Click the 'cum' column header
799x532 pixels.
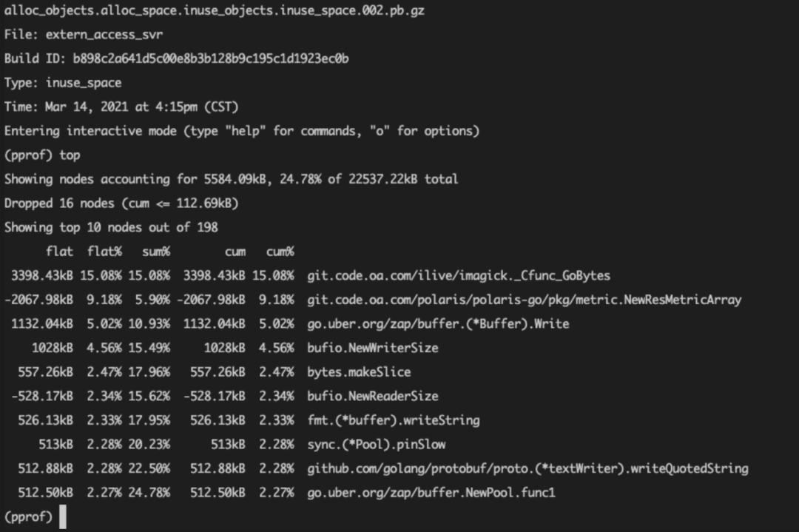point(235,252)
